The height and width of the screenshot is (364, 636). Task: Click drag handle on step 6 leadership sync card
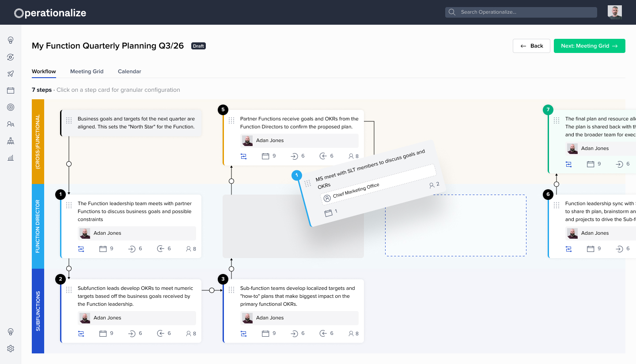point(556,205)
